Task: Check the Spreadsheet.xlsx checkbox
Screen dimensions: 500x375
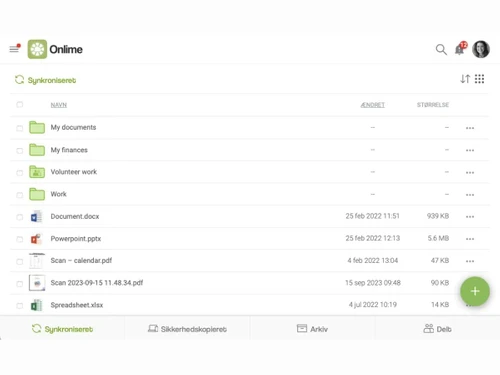Action: (x=20, y=306)
